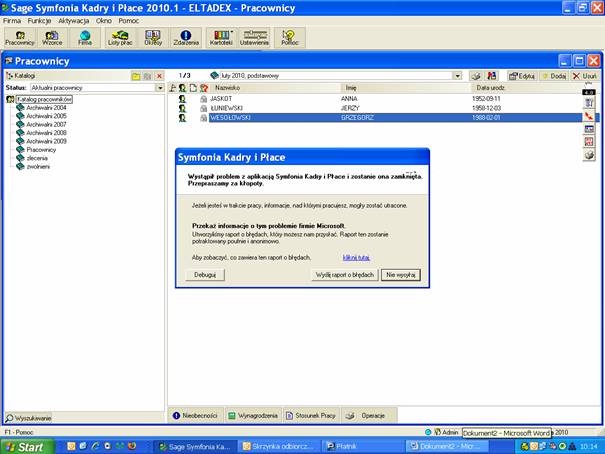
Task: Select the 'Archiwalni 2008' catalog tree item
Action: click(46, 132)
